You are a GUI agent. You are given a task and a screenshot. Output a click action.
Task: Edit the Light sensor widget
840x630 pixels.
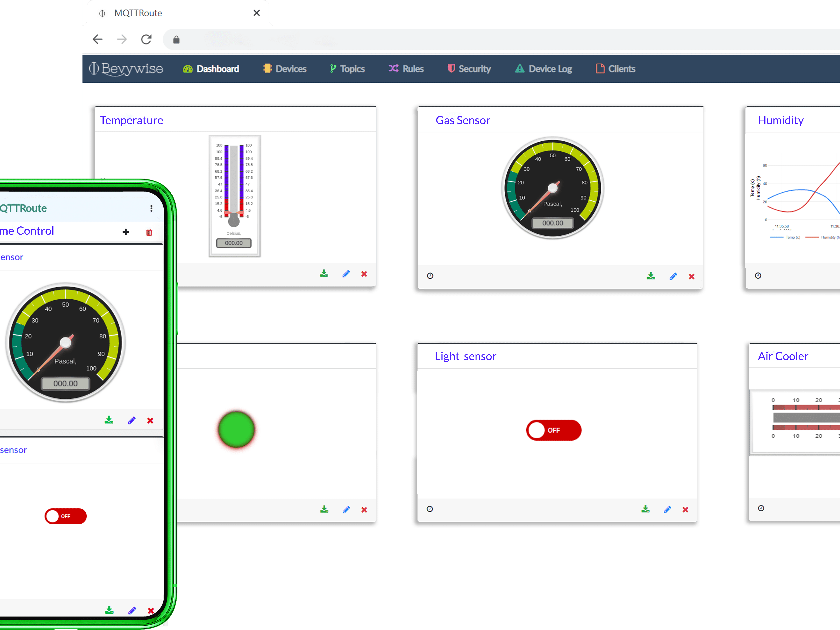[x=668, y=509]
